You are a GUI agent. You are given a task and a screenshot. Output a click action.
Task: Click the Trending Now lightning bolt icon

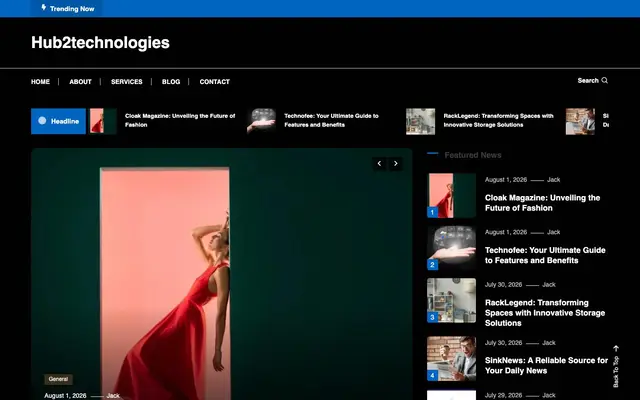(x=44, y=7)
